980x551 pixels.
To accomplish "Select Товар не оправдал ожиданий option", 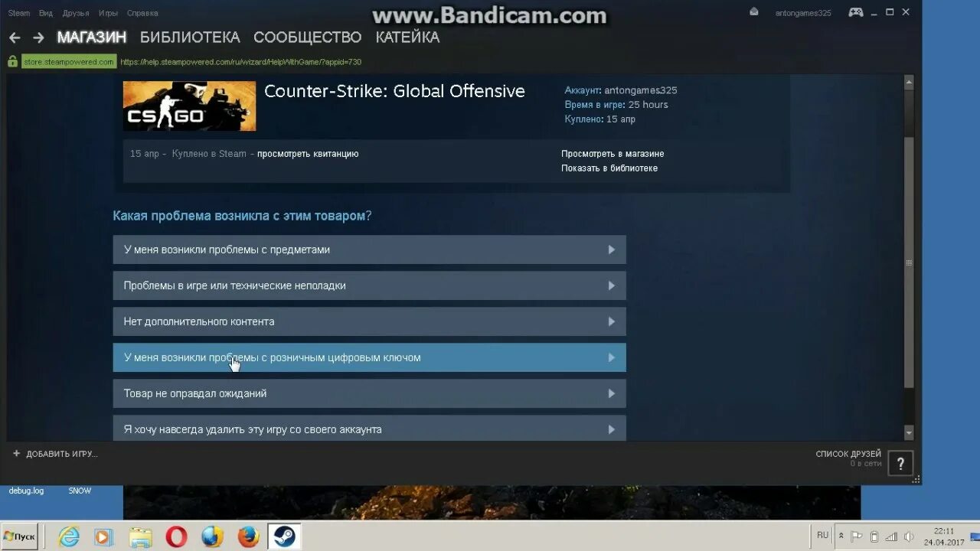I will tap(369, 393).
